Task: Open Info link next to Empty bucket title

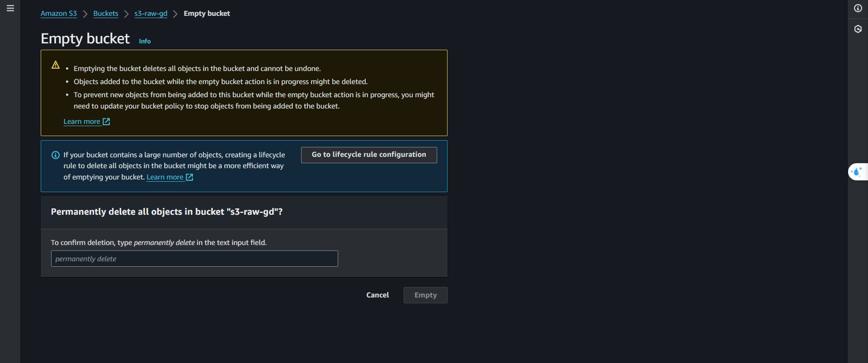Action: pos(145,41)
